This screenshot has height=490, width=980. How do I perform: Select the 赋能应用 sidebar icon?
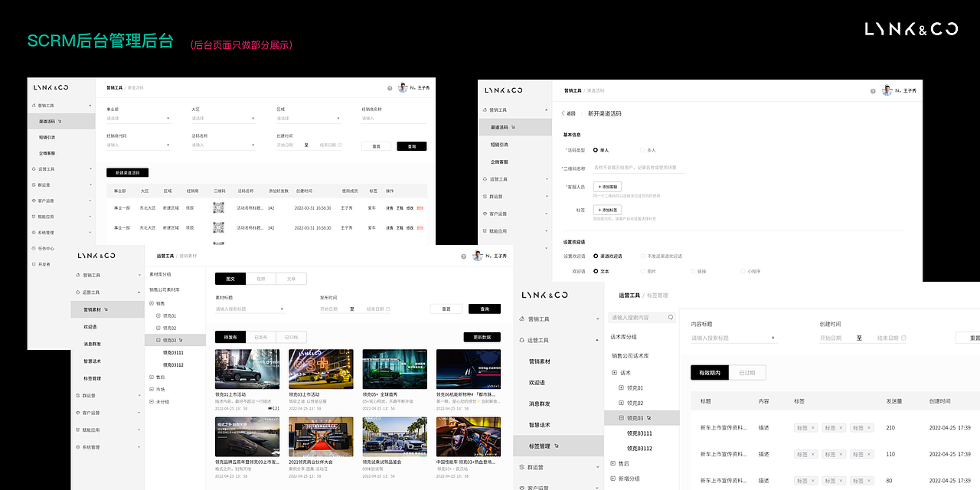point(34,216)
